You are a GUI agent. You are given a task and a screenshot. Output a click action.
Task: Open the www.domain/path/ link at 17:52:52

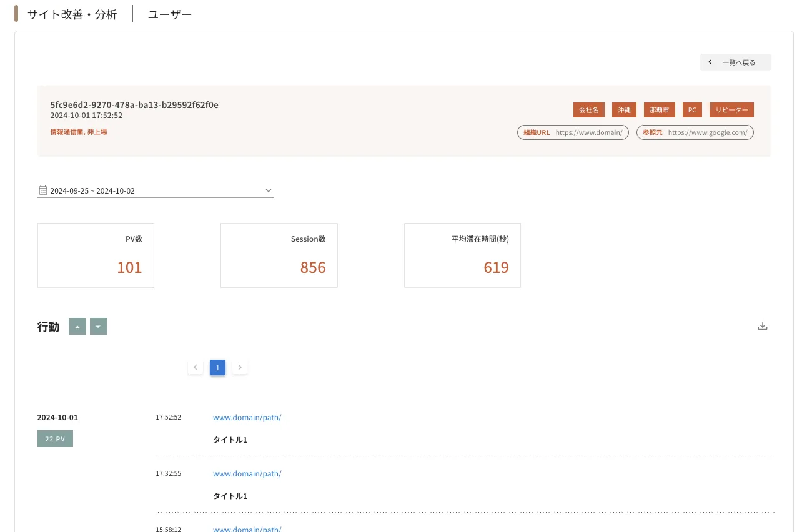point(247,418)
